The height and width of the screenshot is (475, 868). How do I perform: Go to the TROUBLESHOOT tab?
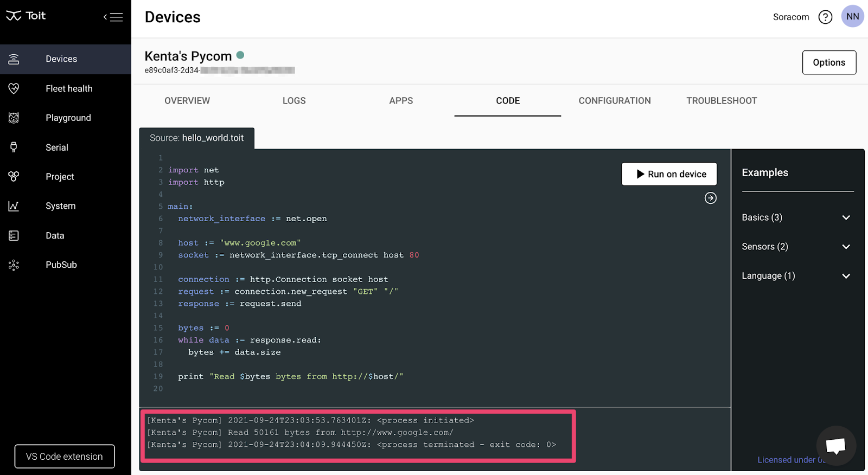tap(721, 101)
